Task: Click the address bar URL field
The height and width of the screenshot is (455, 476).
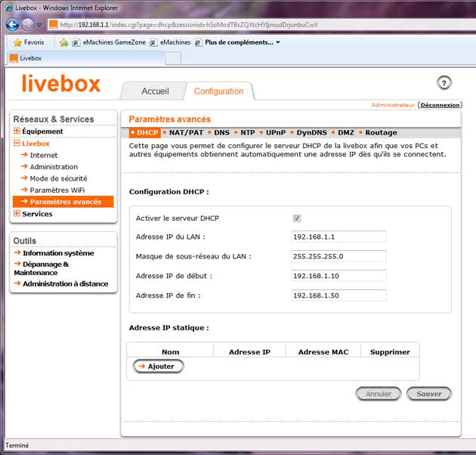Action: [261, 25]
